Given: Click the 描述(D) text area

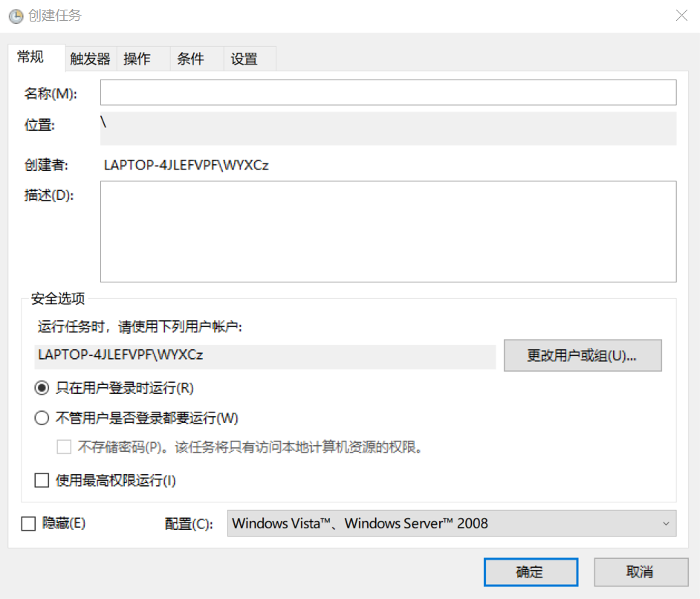Looking at the screenshot, I should click(388, 231).
